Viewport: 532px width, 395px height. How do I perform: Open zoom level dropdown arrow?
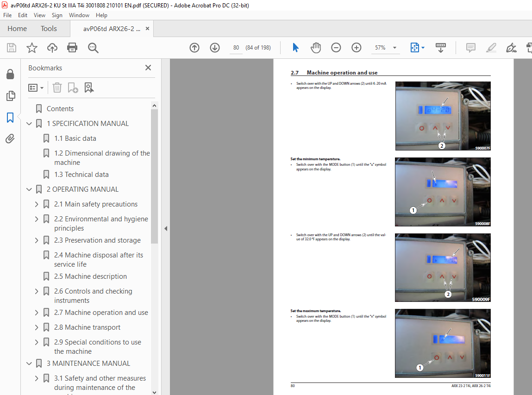(394, 48)
